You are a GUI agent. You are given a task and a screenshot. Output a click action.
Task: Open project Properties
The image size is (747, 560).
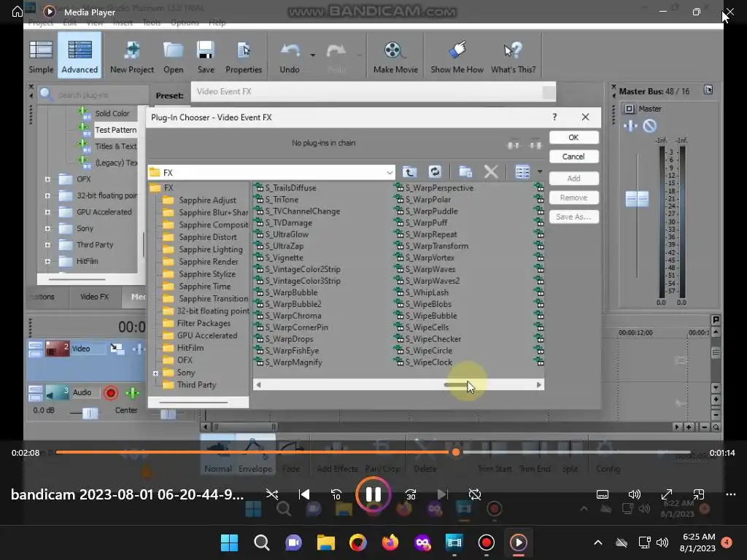click(244, 57)
